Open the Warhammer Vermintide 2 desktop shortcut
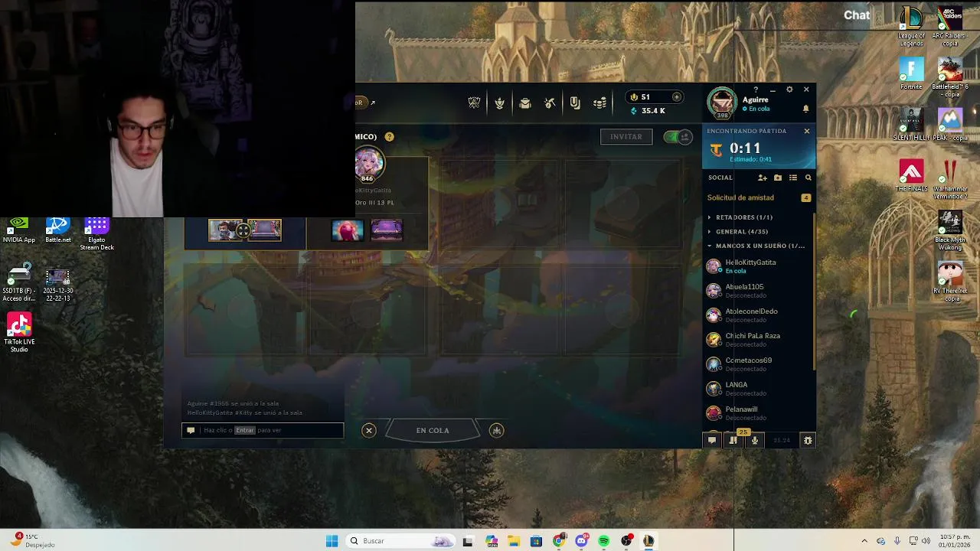 point(950,180)
